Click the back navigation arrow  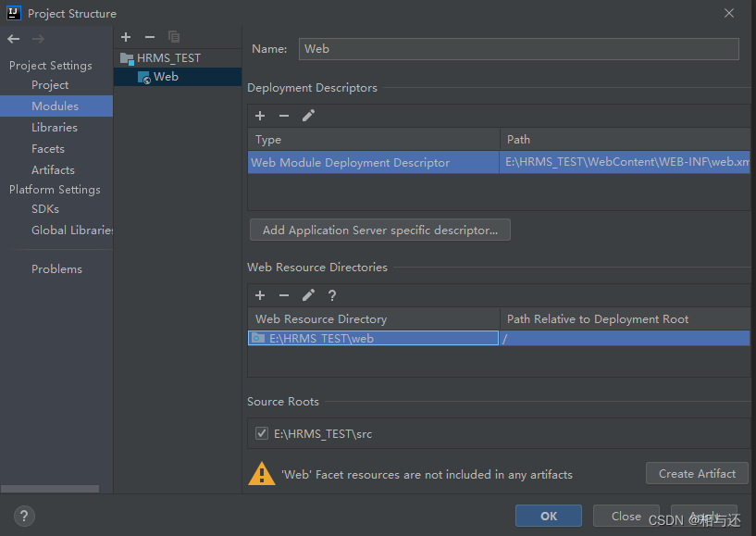14,39
